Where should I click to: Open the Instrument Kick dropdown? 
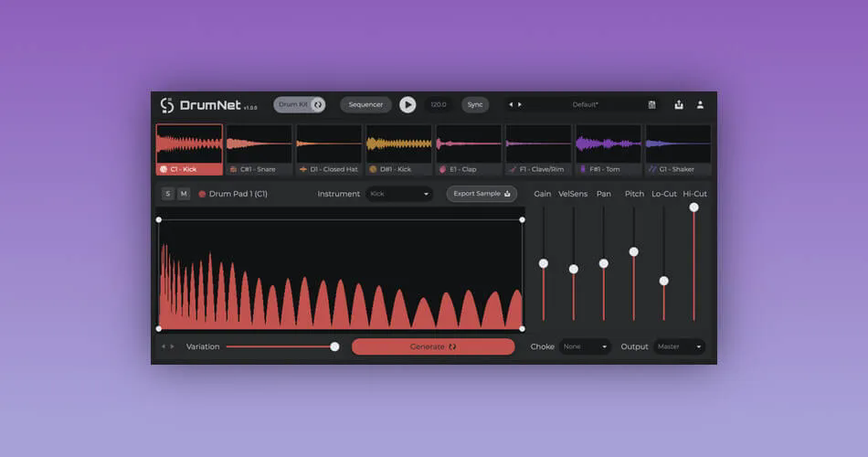399,194
